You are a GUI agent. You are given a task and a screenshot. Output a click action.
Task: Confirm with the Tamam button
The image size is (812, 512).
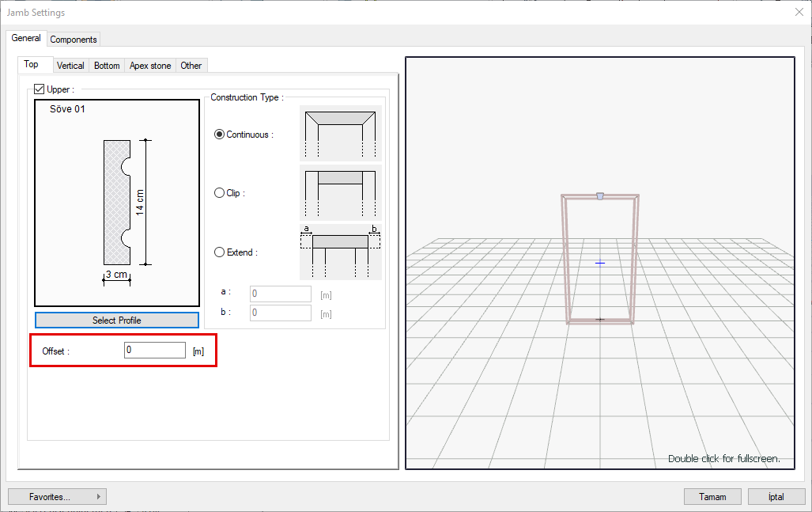[712, 497]
